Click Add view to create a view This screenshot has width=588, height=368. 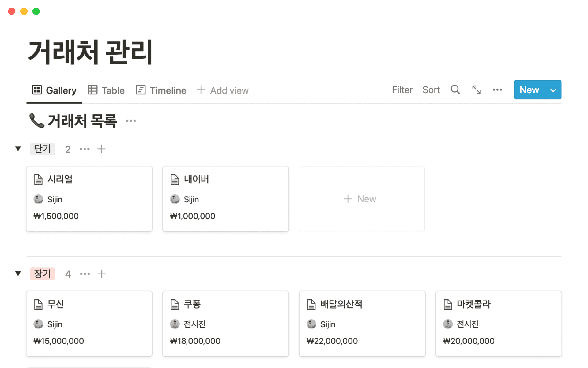point(223,90)
